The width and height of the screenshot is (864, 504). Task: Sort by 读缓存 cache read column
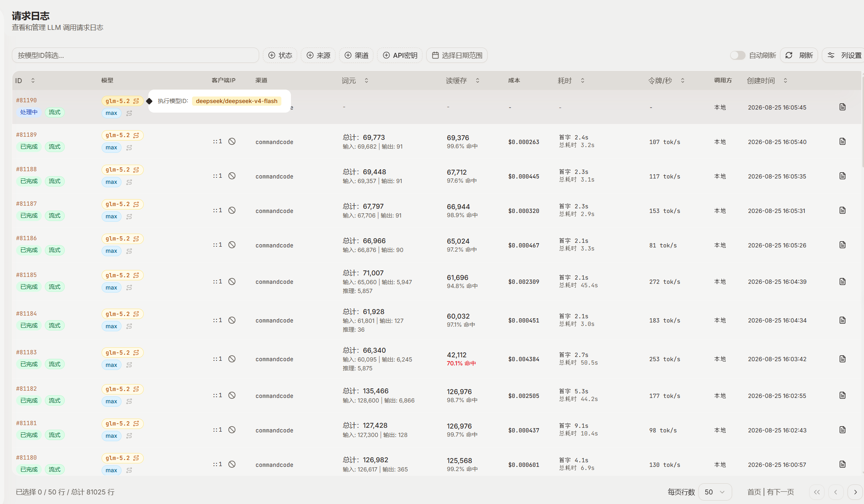pos(463,80)
